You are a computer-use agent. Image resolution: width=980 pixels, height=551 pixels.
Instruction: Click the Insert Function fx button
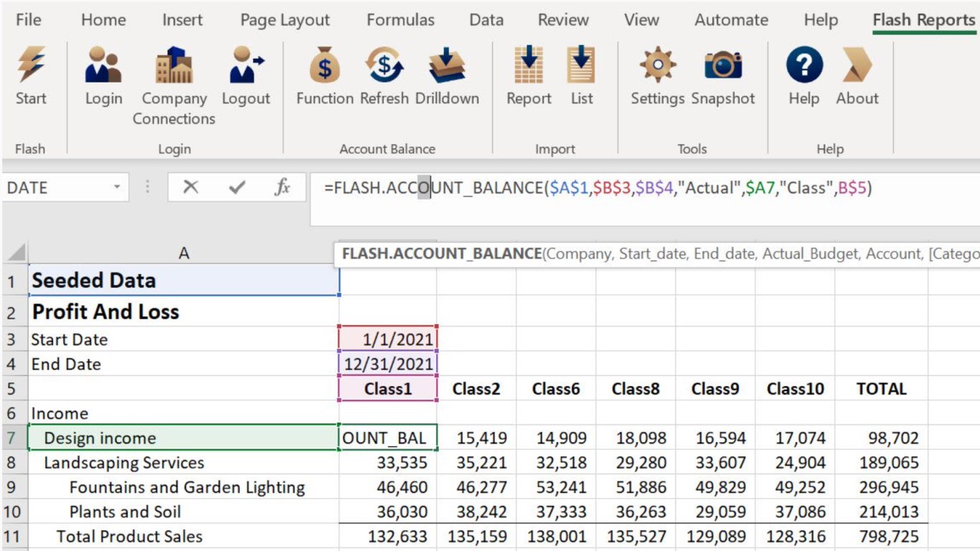coord(283,188)
